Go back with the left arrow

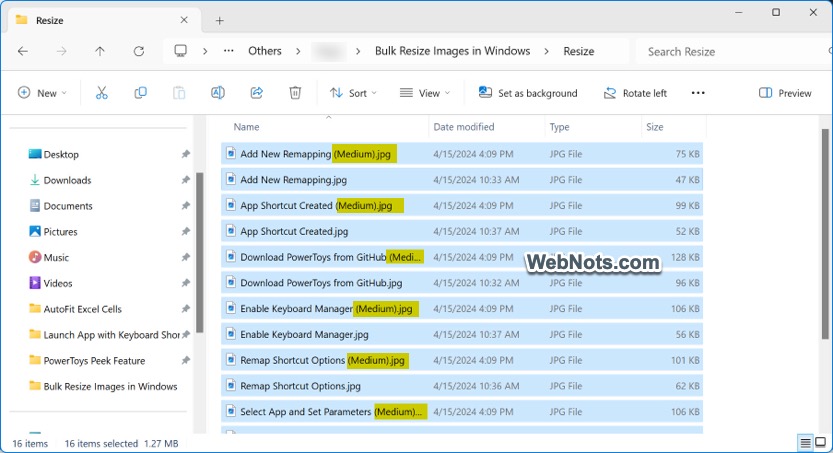[23, 51]
